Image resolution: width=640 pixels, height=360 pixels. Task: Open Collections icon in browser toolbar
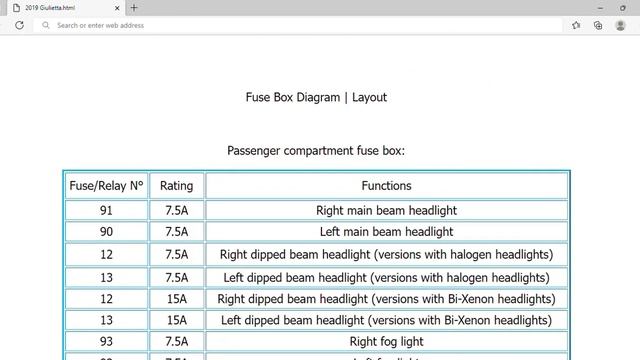(x=598, y=25)
